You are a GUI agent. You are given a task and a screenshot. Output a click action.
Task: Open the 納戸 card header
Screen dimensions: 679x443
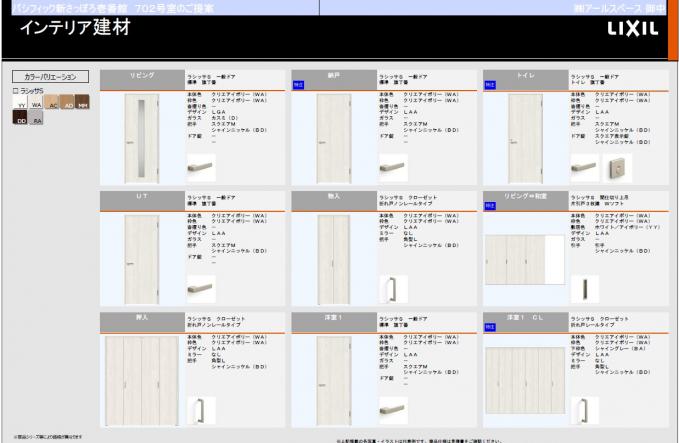click(x=334, y=80)
